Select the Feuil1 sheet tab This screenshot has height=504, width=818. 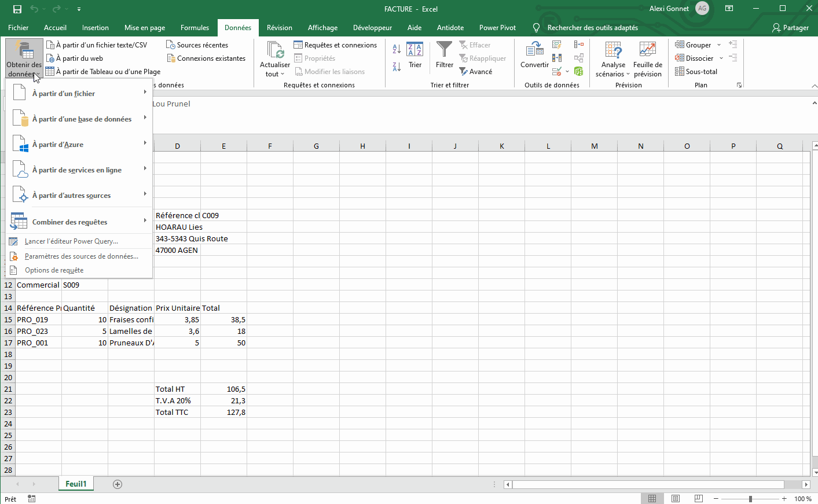coord(76,484)
